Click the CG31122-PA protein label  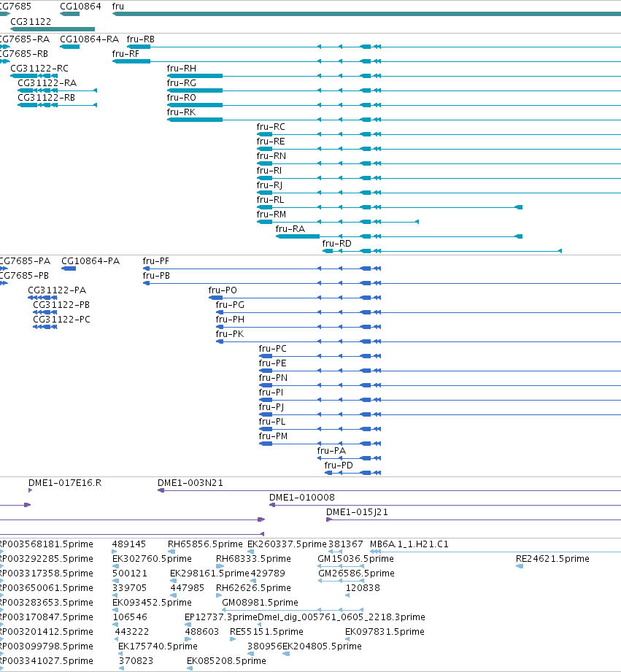click(57, 290)
